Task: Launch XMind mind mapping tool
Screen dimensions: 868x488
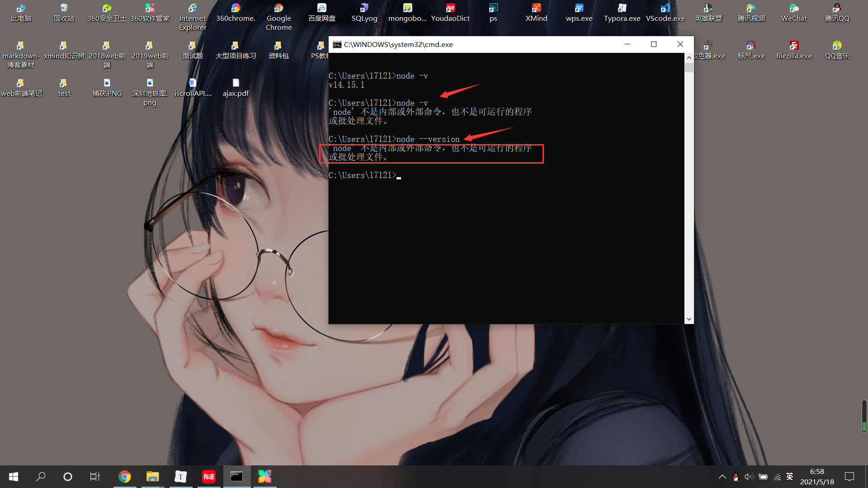Action: click(x=535, y=10)
